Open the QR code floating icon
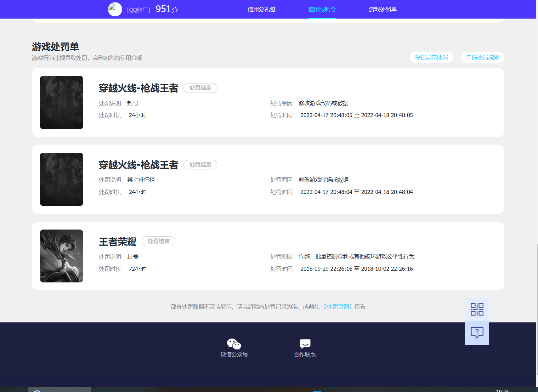 point(477,309)
